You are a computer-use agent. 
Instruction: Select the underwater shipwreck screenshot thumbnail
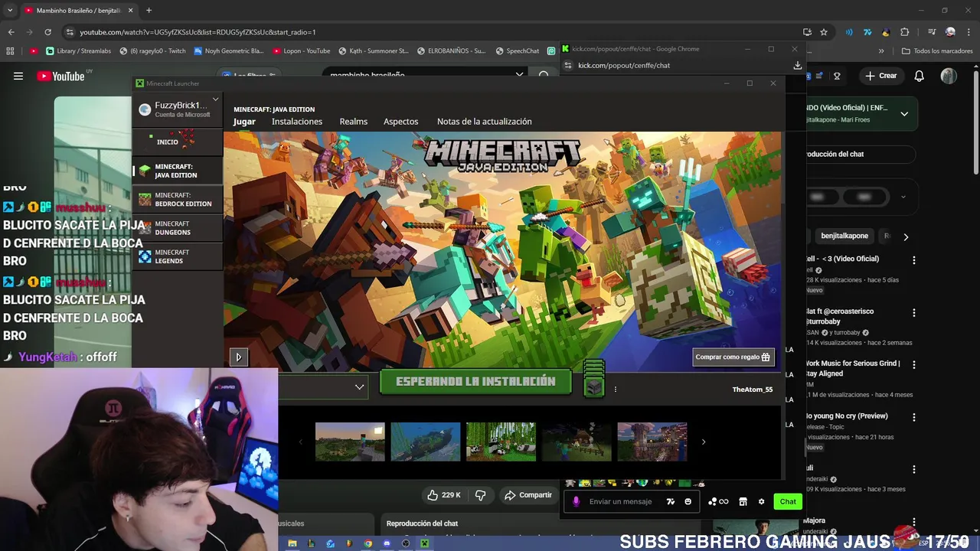pos(426,442)
